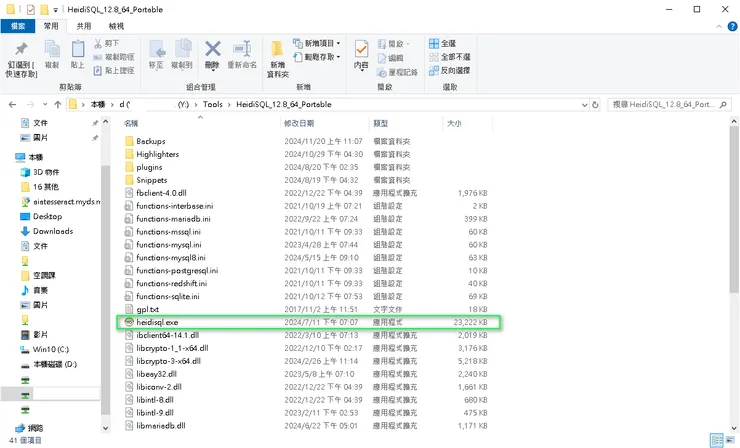
Task: Sort by the Type (類型) column header
Action: [x=405, y=123]
